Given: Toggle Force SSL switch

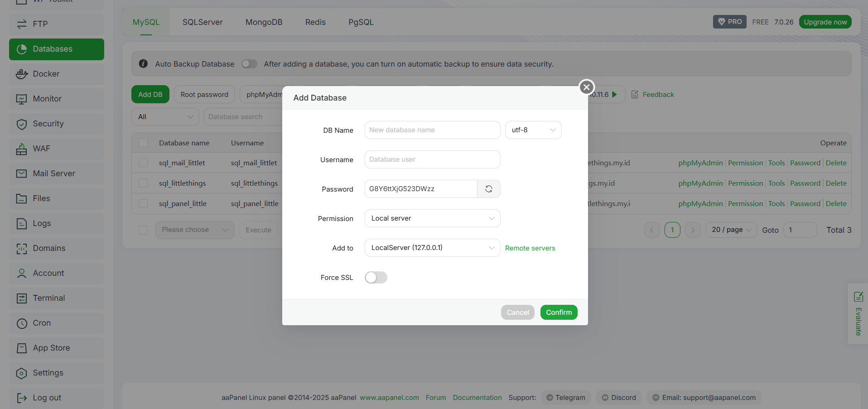Looking at the screenshot, I should 376,278.
